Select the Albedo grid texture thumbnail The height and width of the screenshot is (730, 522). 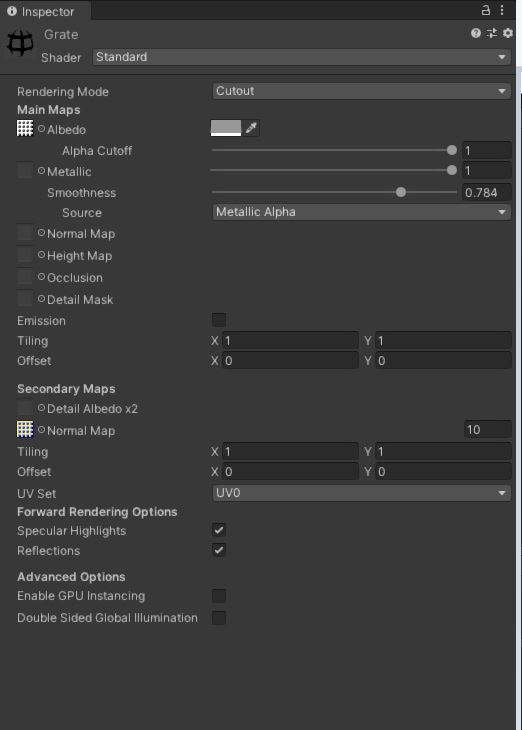pos(25,128)
